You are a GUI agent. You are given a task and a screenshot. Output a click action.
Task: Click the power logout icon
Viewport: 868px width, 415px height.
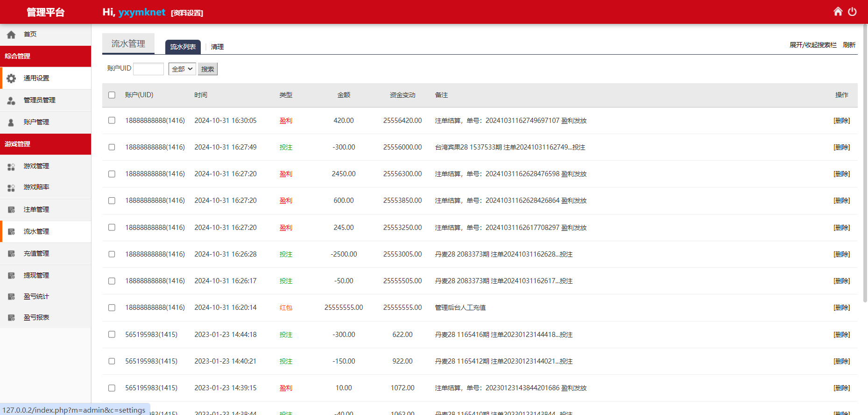(852, 11)
